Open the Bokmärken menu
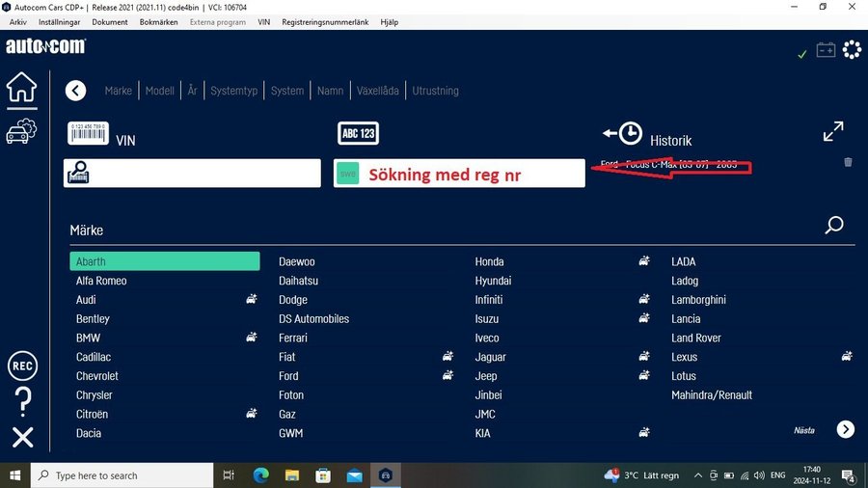 [x=158, y=21]
